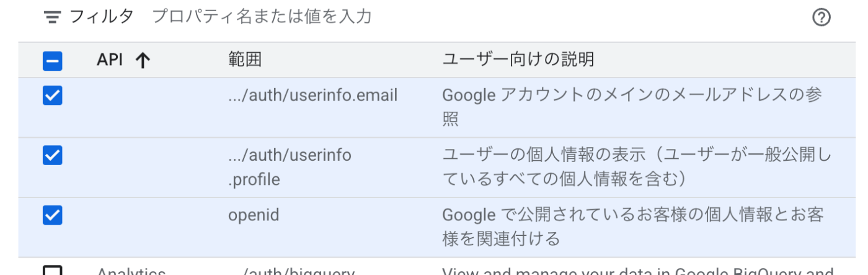Click the Google アカウントのメインのメールアドレス description
The image size is (868, 275).
632,107
